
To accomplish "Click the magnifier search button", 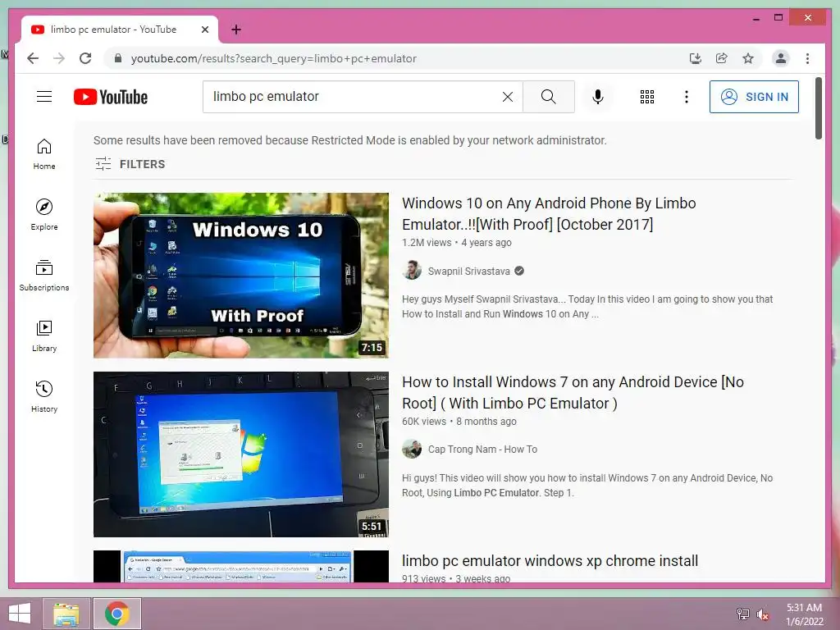I will 548,97.
